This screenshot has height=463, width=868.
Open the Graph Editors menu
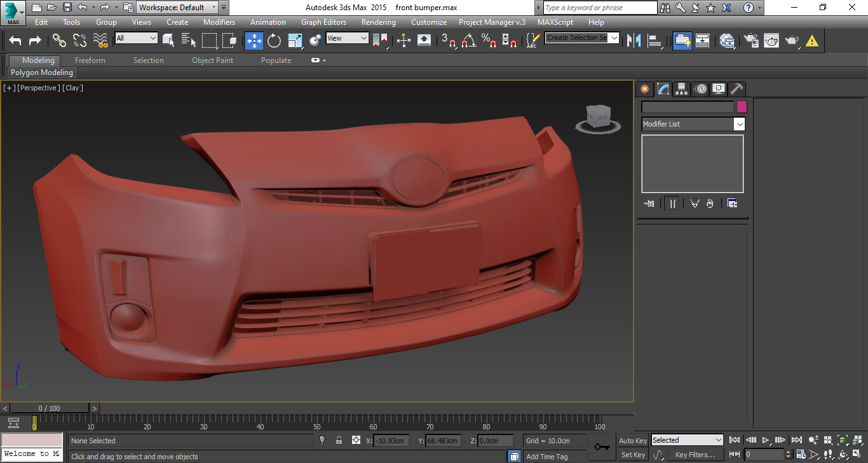click(x=323, y=22)
